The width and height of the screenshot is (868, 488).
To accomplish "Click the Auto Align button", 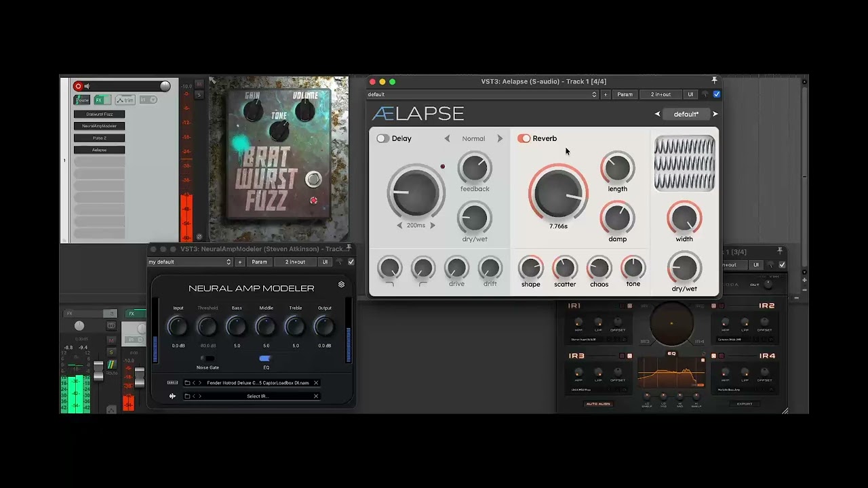I will [598, 404].
